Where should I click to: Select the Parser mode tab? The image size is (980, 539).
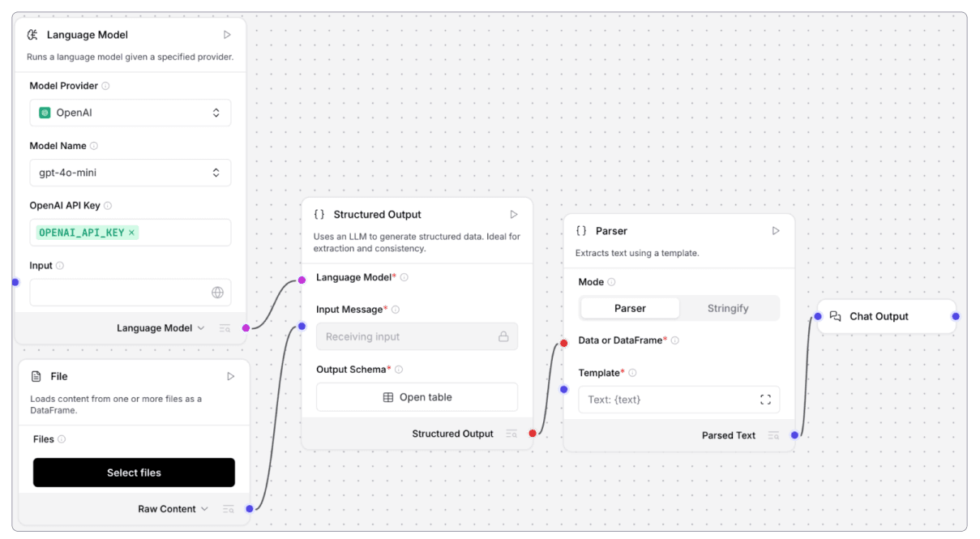(630, 308)
